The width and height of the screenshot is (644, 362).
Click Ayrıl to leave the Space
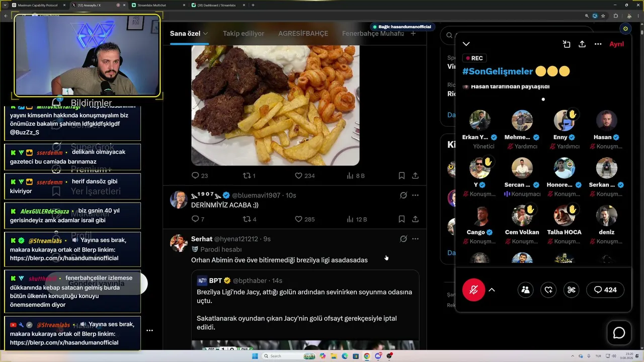pyautogui.click(x=616, y=44)
